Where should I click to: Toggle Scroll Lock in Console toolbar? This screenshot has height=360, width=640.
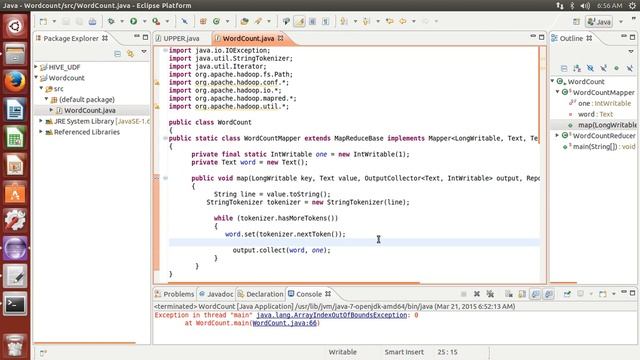(522, 294)
